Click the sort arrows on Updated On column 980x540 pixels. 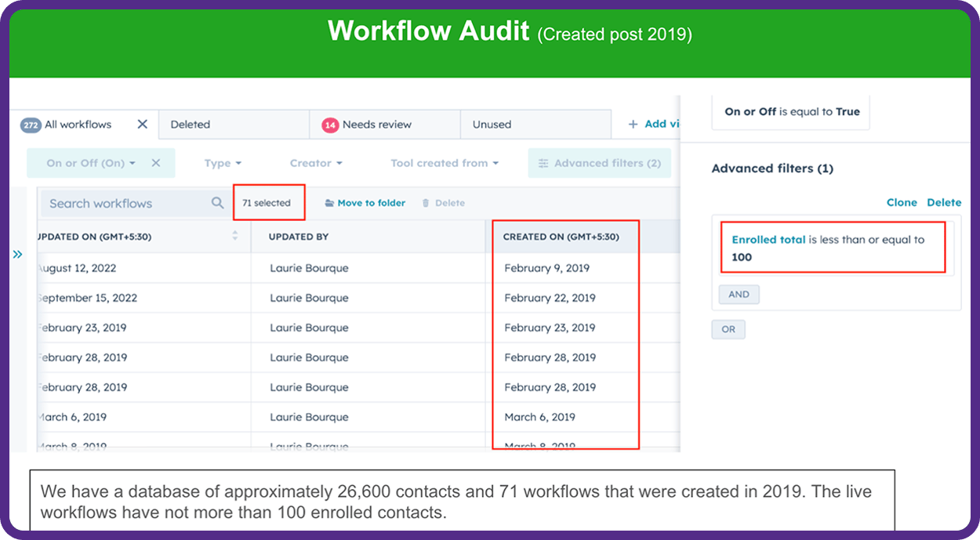click(x=234, y=236)
